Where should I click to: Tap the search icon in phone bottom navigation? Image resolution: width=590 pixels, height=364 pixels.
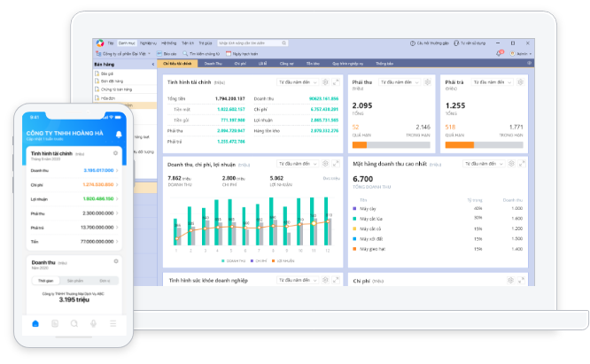click(x=74, y=323)
